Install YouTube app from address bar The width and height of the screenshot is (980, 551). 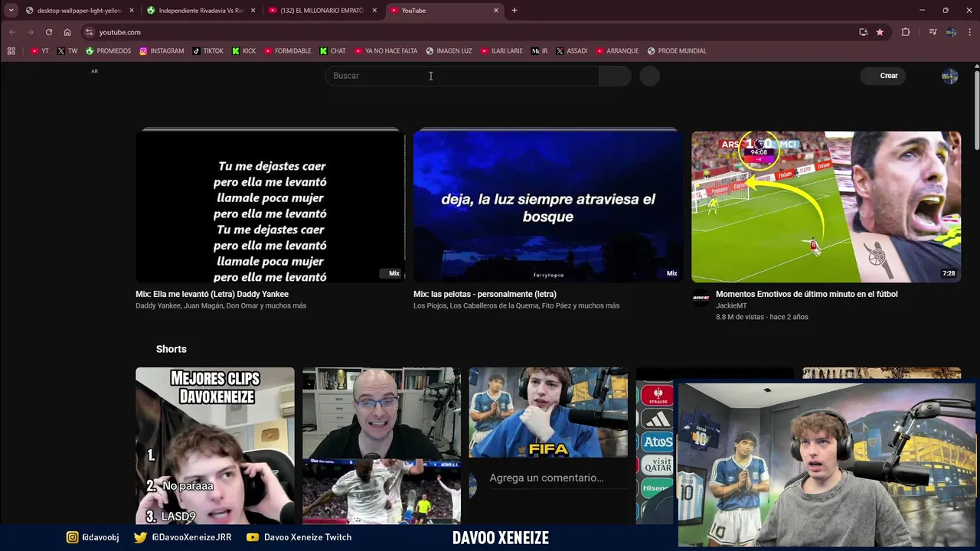tap(864, 32)
